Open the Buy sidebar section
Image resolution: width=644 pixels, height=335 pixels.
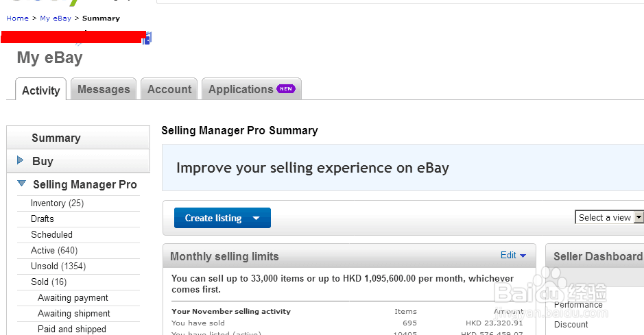point(43,161)
